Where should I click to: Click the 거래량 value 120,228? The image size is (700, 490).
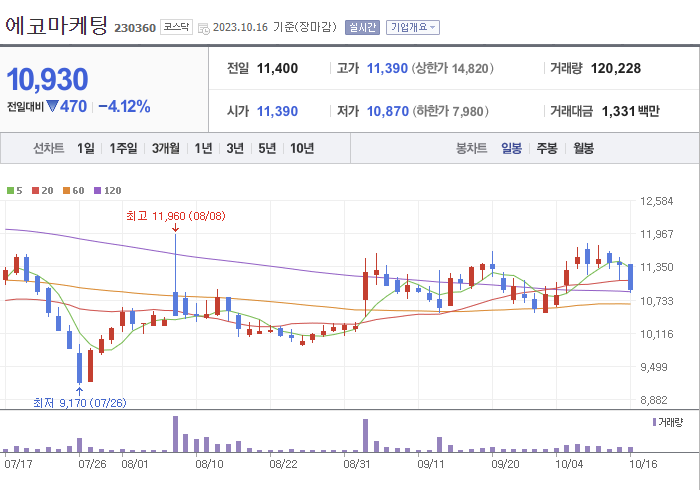coord(616,69)
